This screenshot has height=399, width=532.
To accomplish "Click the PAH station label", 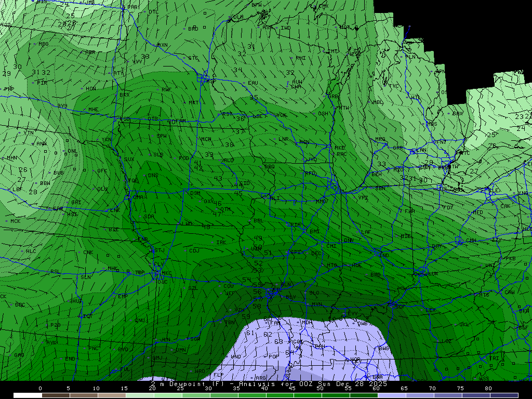I will (x=320, y=347).
